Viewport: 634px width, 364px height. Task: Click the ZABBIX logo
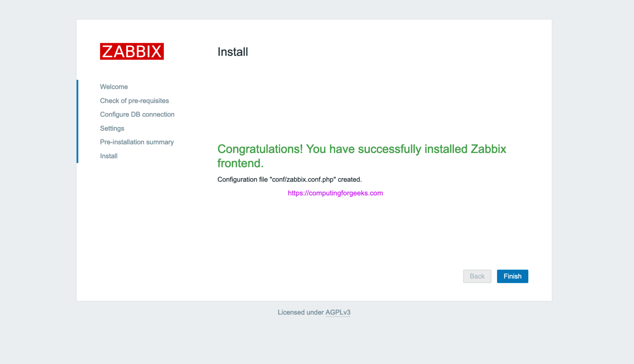click(x=132, y=51)
